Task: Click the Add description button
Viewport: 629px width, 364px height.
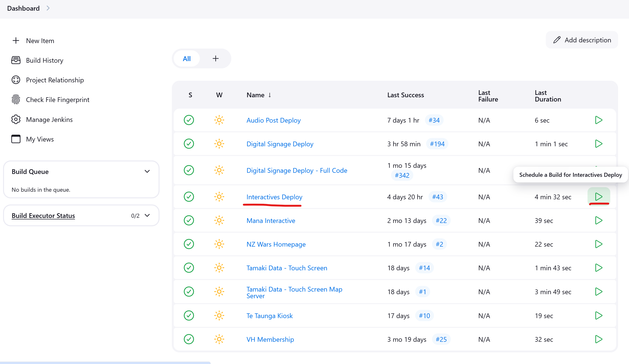Action: [582, 40]
